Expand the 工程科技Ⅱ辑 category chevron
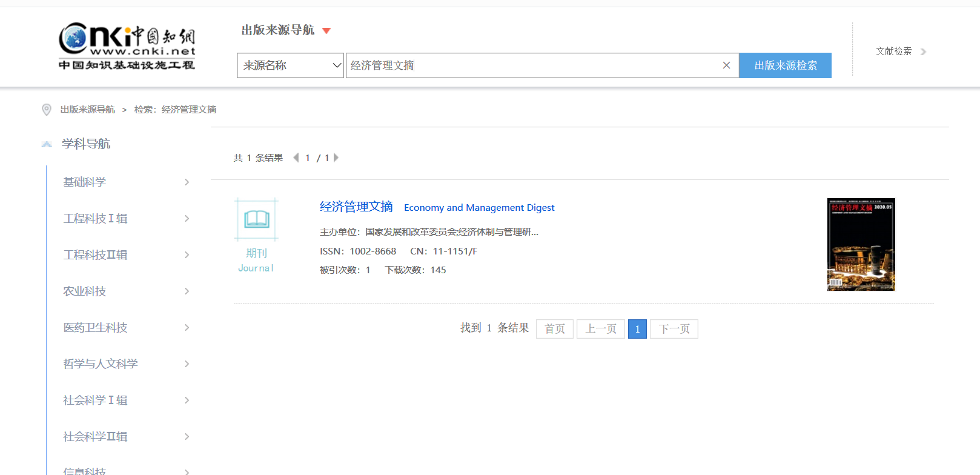The image size is (980, 475). [187, 255]
